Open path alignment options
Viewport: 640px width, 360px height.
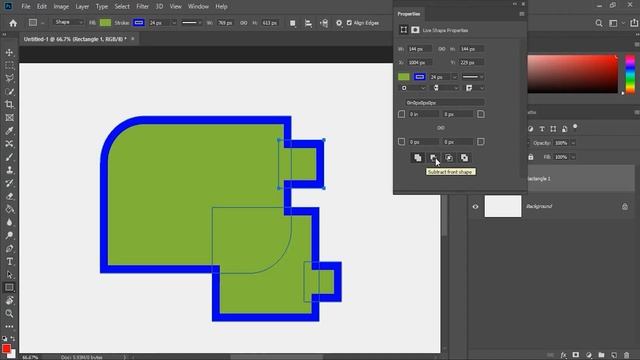pyautogui.click(x=308, y=23)
